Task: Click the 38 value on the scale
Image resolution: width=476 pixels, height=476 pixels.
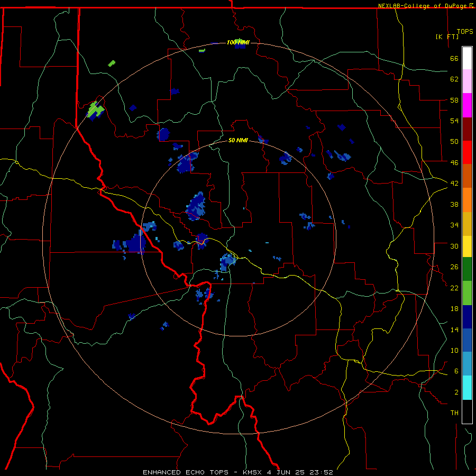Action: [454, 204]
